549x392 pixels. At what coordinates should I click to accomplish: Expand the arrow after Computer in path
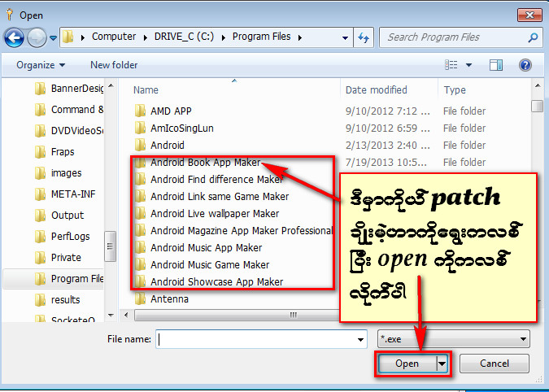point(145,37)
